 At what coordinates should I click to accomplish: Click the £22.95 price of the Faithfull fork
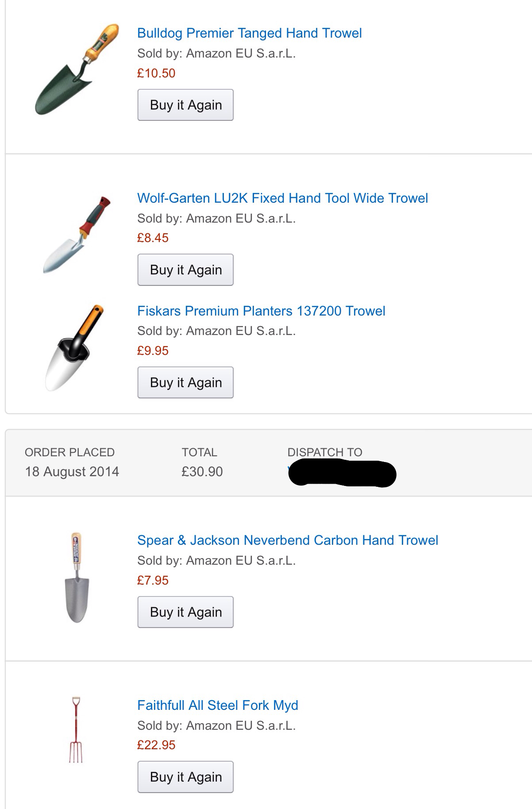click(x=156, y=745)
